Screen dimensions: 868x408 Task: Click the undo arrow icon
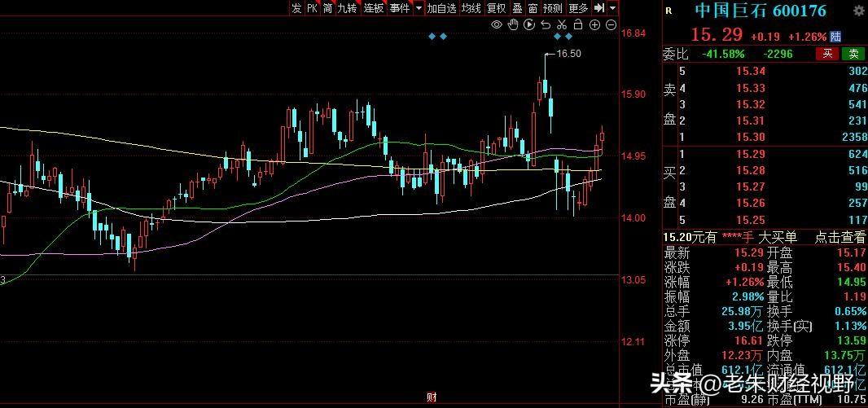click(546, 24)
